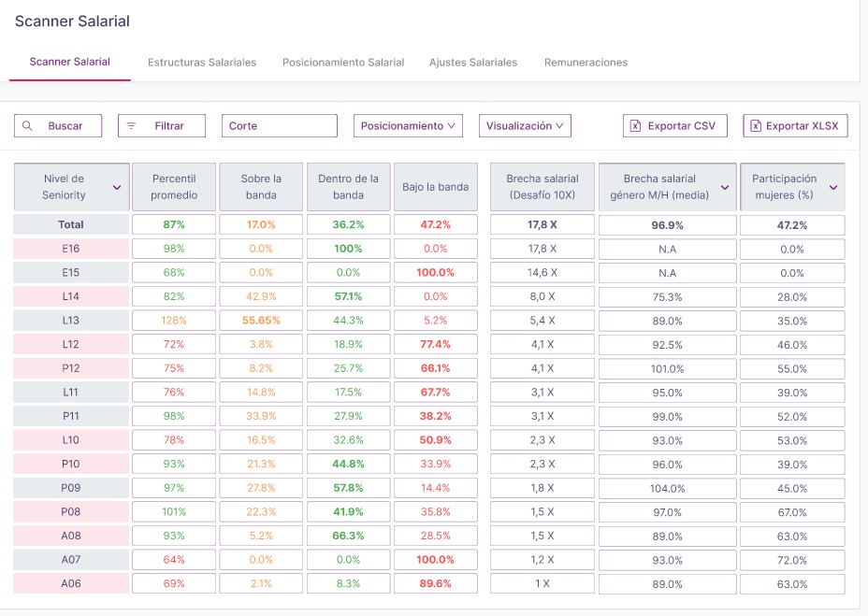Click the Exportar XLSX button
Image resolution: width=868 pixels, height=616 pixels.
click(x=795, y=126)
